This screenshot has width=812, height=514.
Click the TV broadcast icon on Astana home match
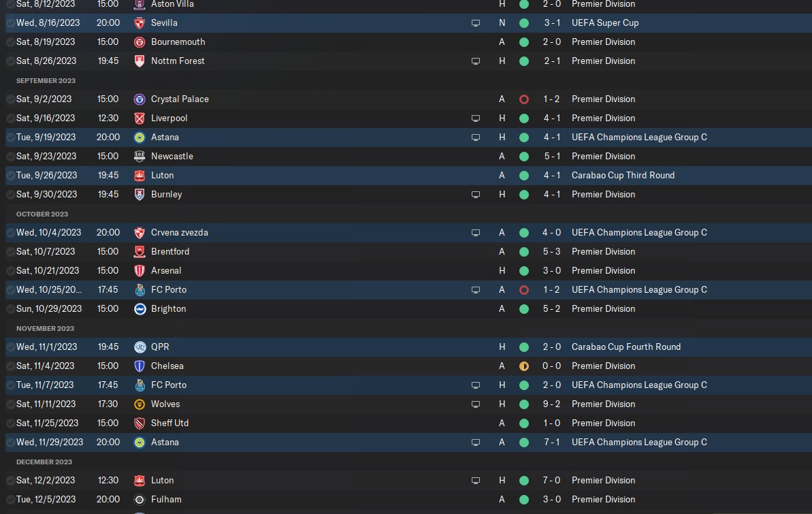click(475, 138)
